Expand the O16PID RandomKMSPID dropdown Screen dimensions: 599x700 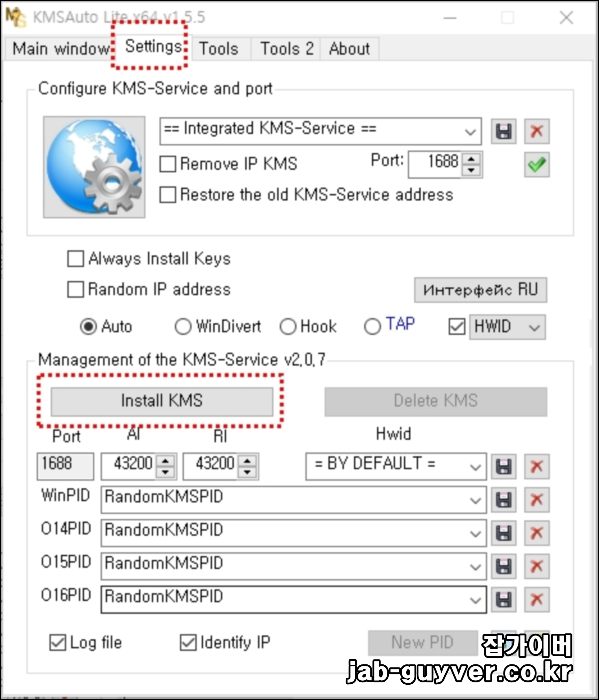coord(475,600)
